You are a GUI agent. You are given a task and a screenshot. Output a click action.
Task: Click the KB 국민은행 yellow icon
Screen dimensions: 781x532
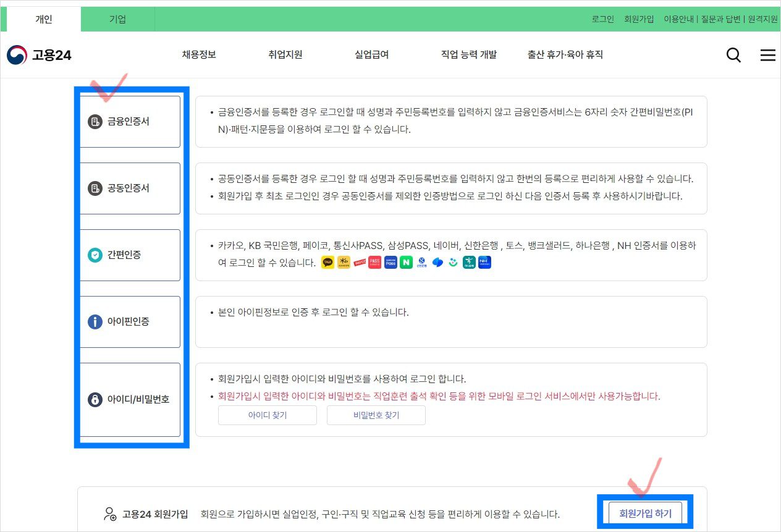[344, 263]
